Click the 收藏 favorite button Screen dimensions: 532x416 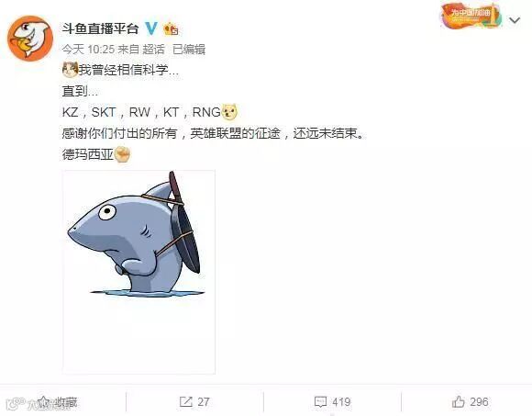click(x=58, y=402)
